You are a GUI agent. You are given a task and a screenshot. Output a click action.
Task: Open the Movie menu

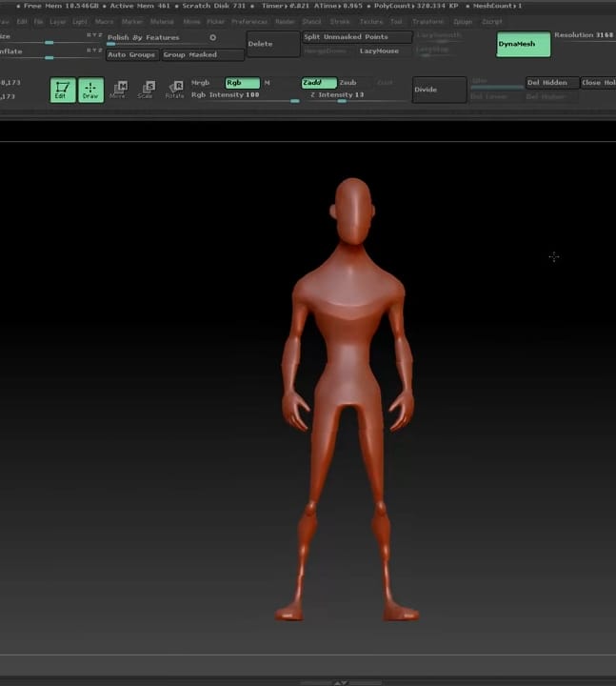point(191,21)
